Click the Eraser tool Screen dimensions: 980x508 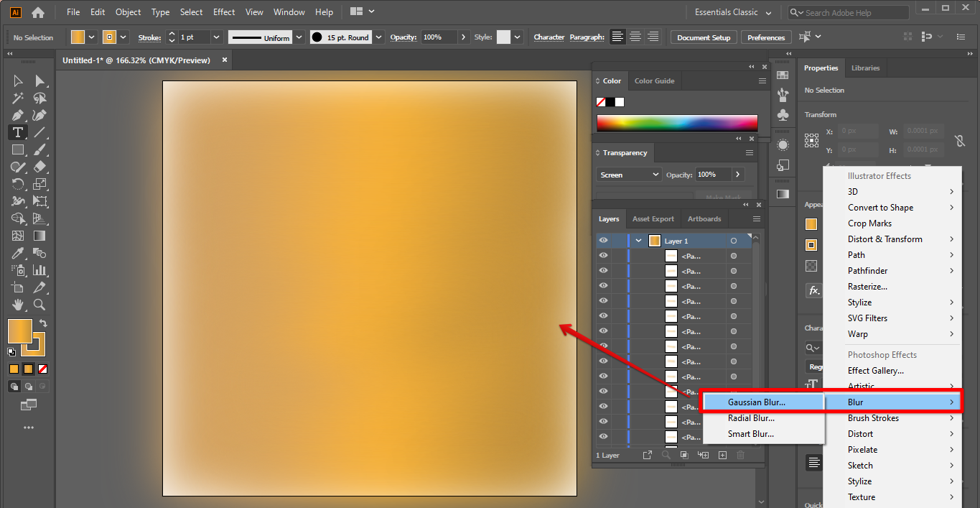[40, 167]
